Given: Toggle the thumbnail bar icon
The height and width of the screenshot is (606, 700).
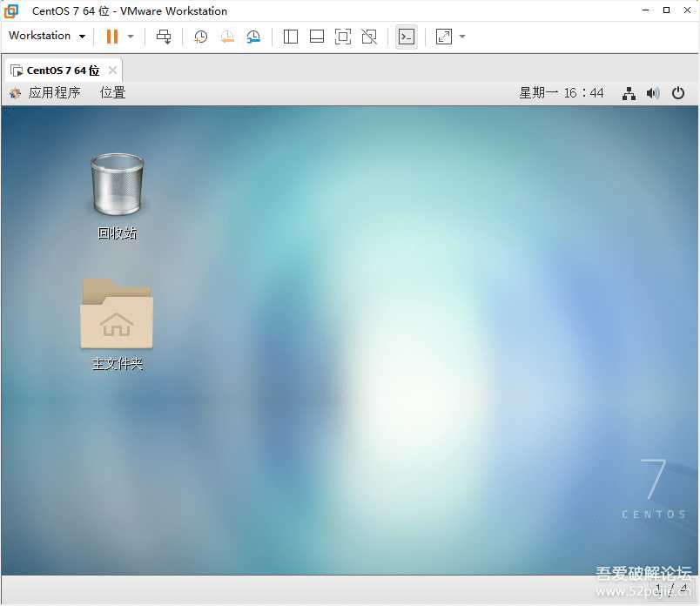Looking at the screenshot, I should (x=317, y=37).
